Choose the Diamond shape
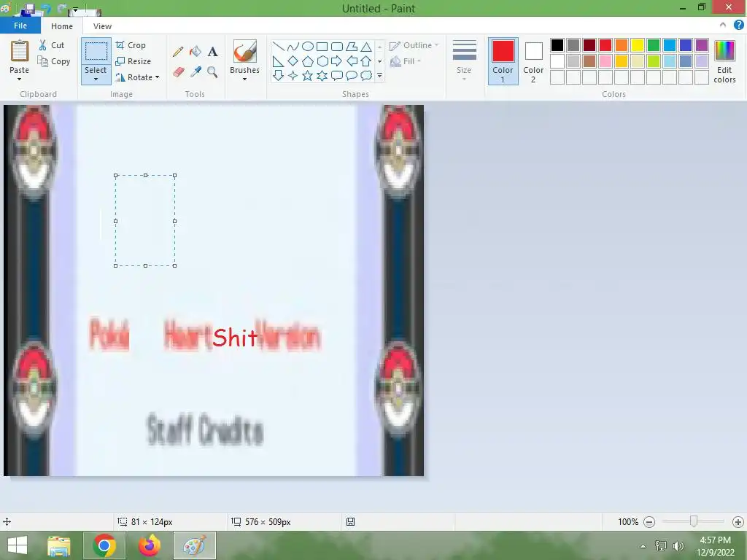 coord(293,61)
